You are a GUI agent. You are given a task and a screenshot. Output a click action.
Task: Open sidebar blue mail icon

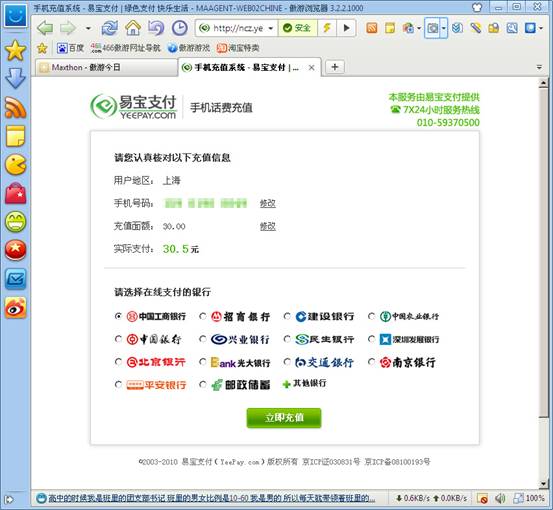(x=15, y=279)
